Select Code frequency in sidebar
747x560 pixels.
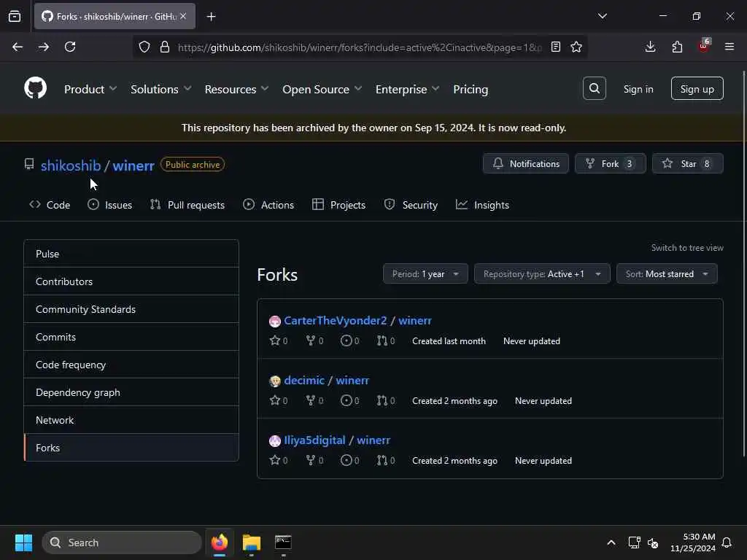(x=131, y=365)
